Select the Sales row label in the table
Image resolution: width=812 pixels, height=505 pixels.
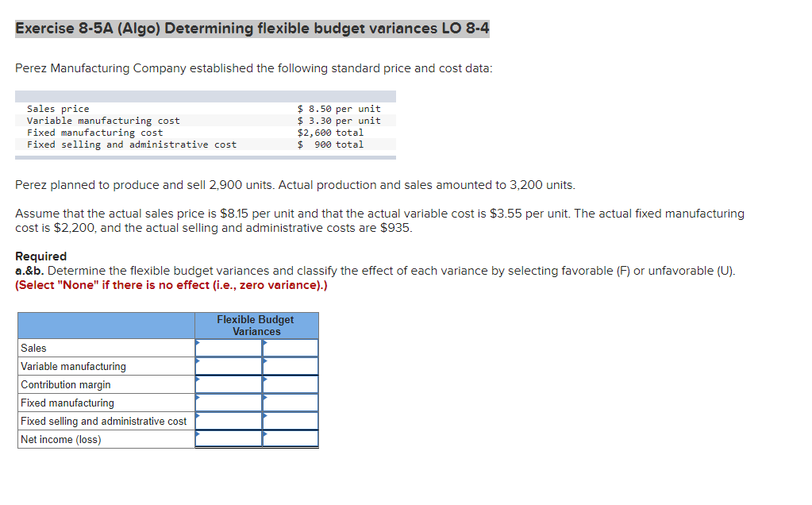coord(36,348)
